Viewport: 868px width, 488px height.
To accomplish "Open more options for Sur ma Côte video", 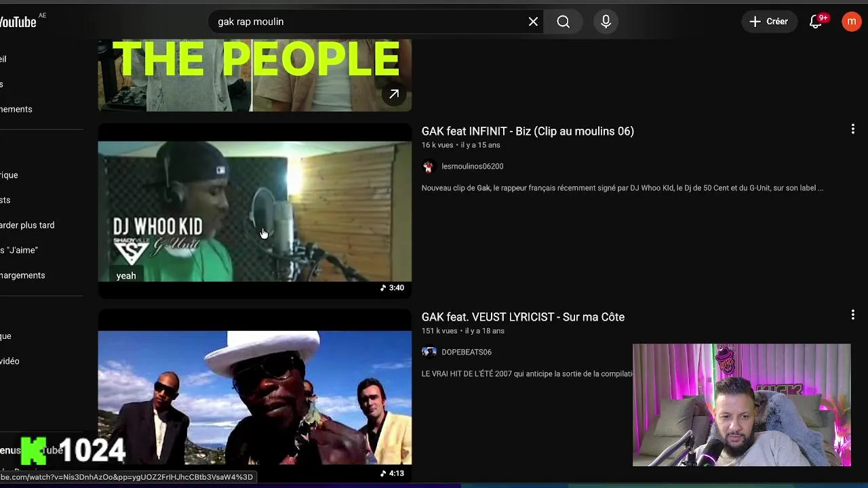I will (852, 314).
